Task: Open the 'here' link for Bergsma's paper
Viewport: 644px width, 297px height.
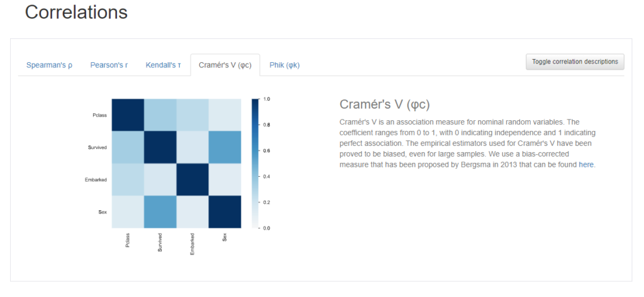Action: tap(586, 165)
